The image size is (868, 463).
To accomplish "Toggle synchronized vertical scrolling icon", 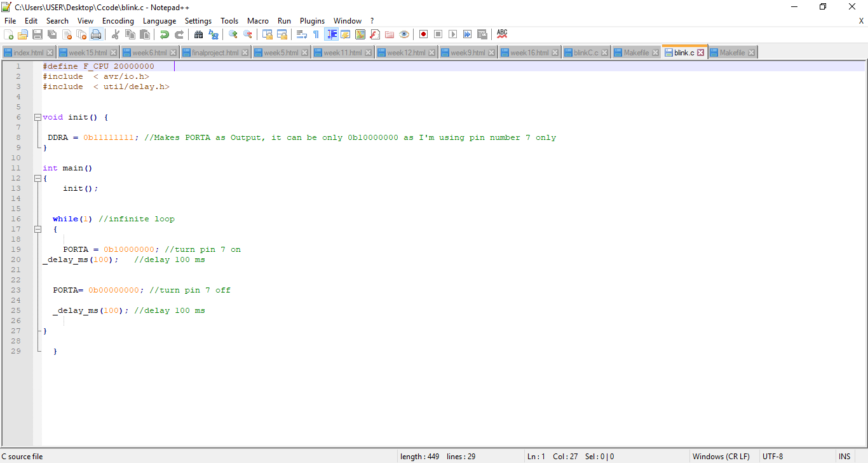I will 268,34.
